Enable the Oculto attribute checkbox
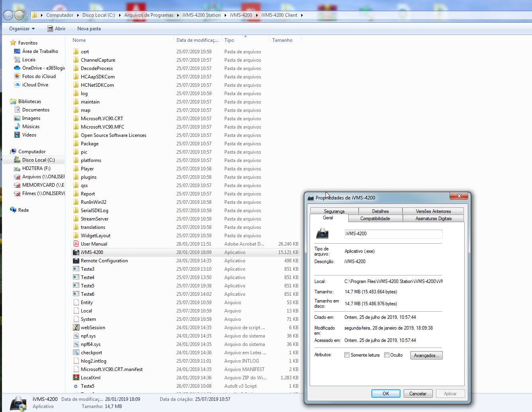 [387, 355]
